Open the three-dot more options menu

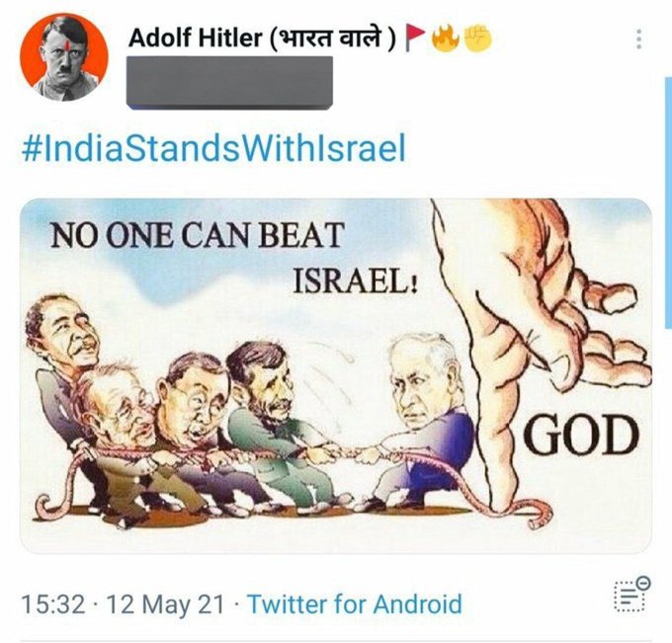point(638,39)
